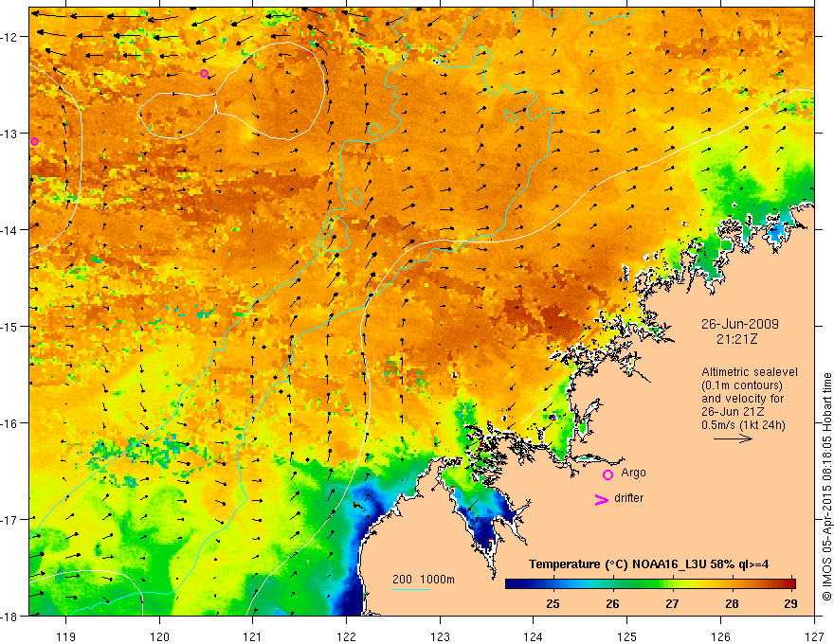Click colour bar label 29
Screen dimensions: 834x644
pos(791,604)
